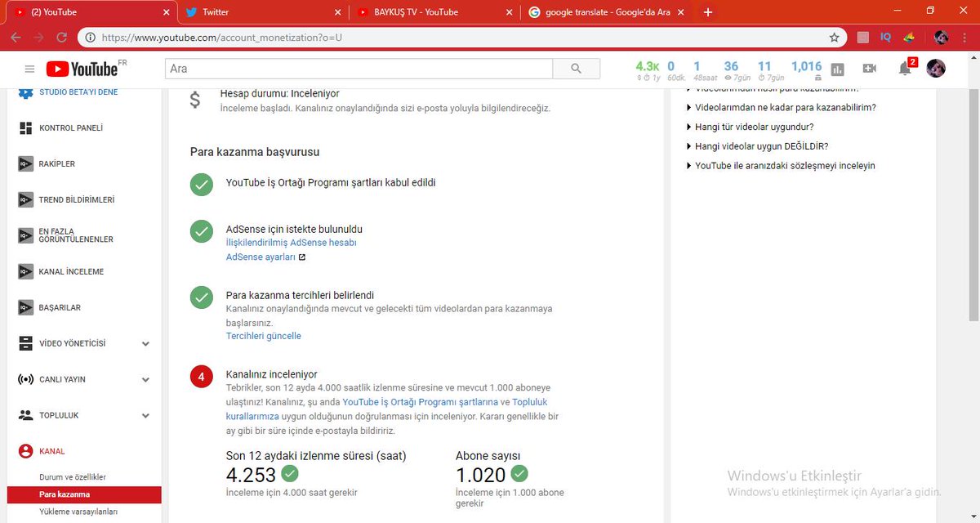Focus the YouTube Ara search box

click(359, 69)
